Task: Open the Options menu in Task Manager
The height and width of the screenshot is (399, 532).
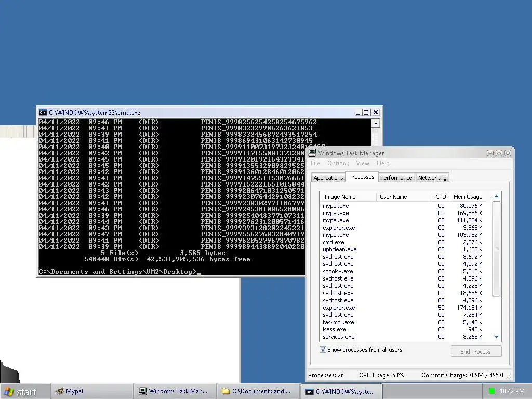Action: pyautogui.click(x=338, y=163)
